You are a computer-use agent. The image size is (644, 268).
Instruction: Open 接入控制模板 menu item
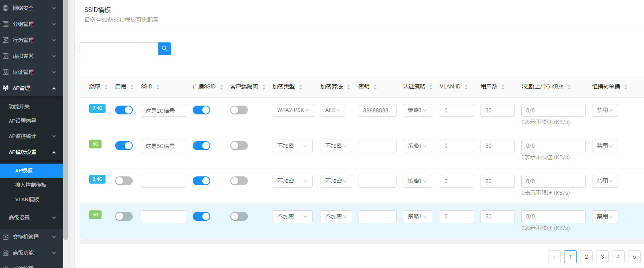(x=32, y=185)
